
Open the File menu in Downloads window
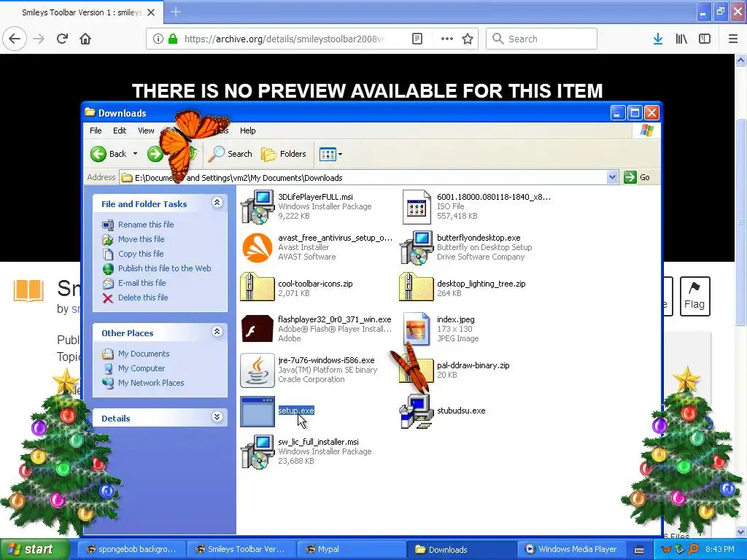click(96, 131)
